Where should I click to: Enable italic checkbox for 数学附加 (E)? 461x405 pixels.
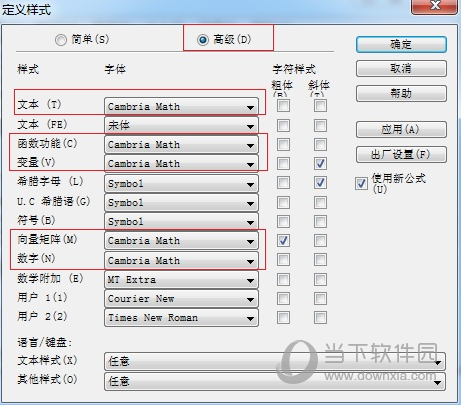(320, 279)
